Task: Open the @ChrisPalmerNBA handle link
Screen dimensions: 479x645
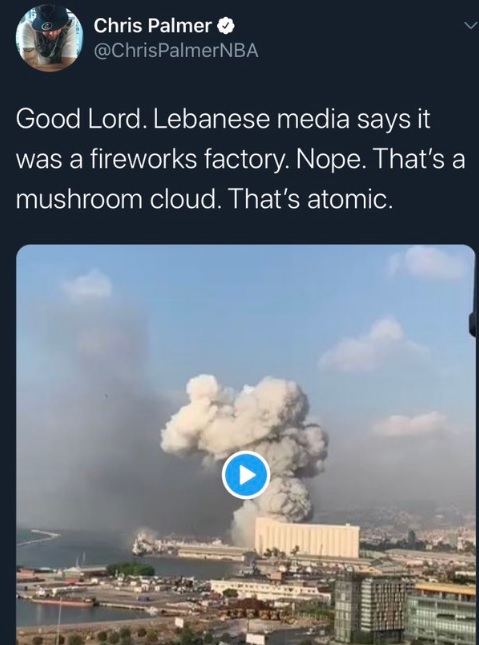Action: coord(176,51)
